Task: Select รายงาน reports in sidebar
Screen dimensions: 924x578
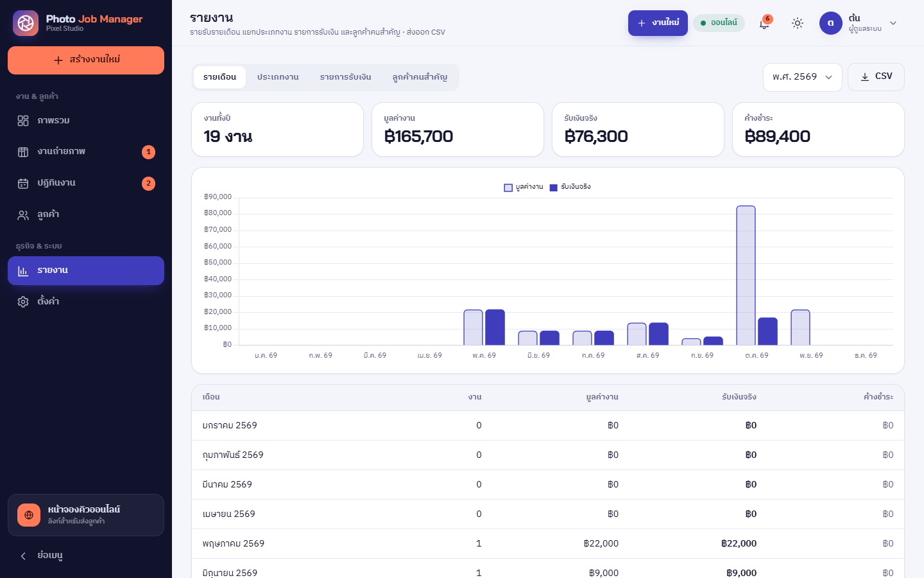Action: 86,270
